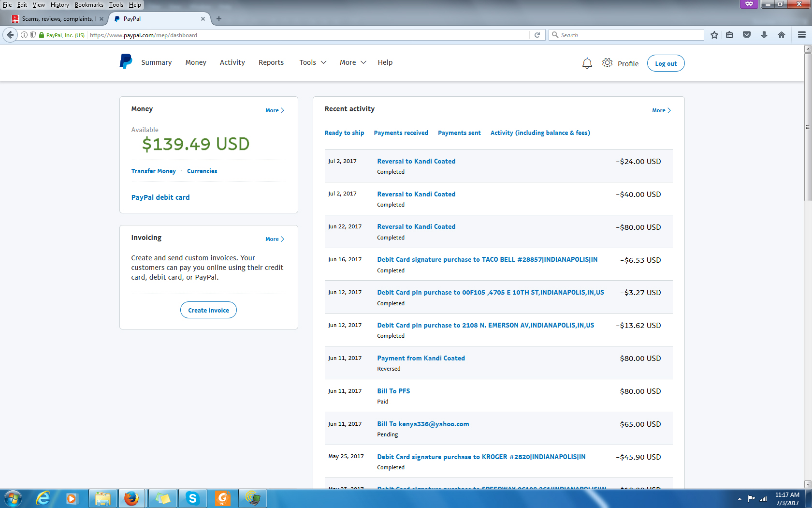The image size is (812, 508).
Task: Click the Firefox search box
Action: [626, 35]
